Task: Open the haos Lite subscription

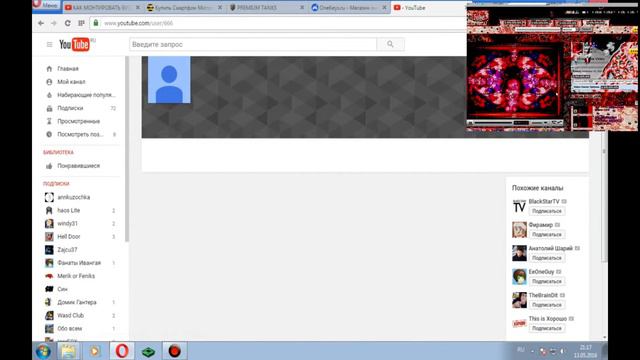Action: 81,210
